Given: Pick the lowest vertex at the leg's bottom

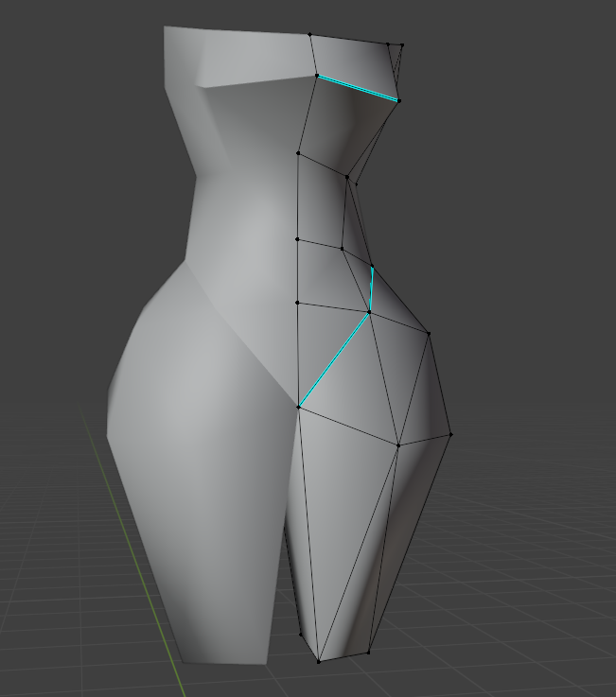Looking at the screenshot, I should (319, 662).
